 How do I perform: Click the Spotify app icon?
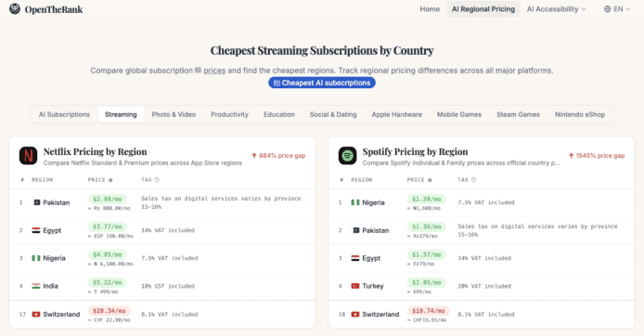[x=347, y=156]
